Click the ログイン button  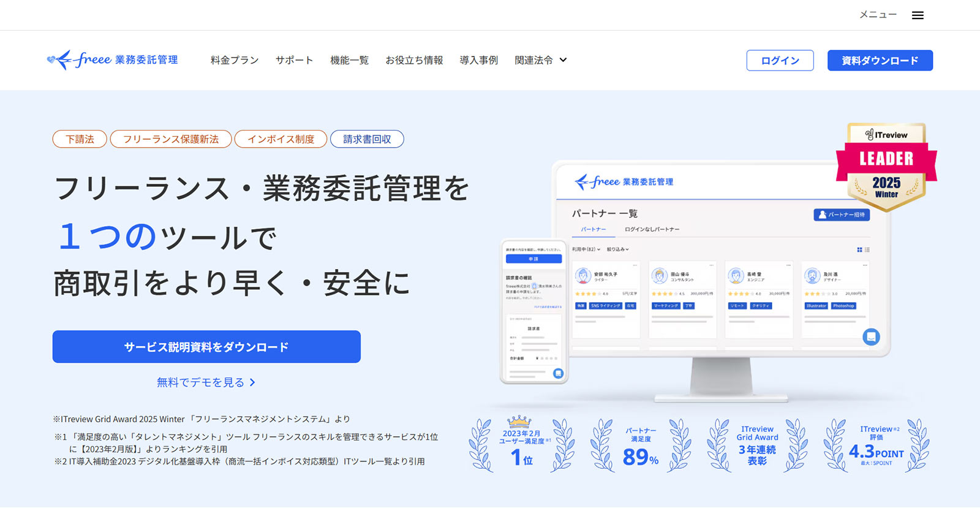(x=780, y=61)
